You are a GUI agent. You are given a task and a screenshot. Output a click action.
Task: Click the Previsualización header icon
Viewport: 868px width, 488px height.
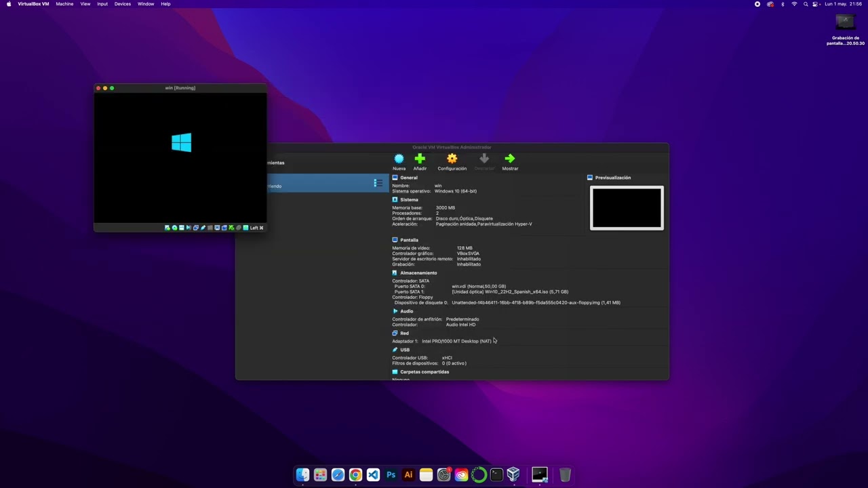click(x=590, y=178)
